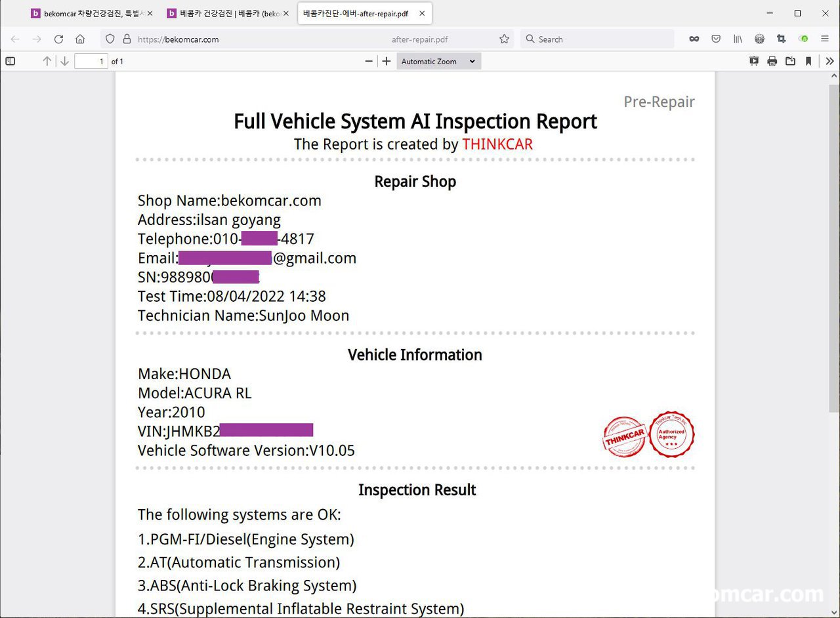Click the page number input field
Image resolution: width=840 pixels, height=618 pixels.
[x=91, y=61]
